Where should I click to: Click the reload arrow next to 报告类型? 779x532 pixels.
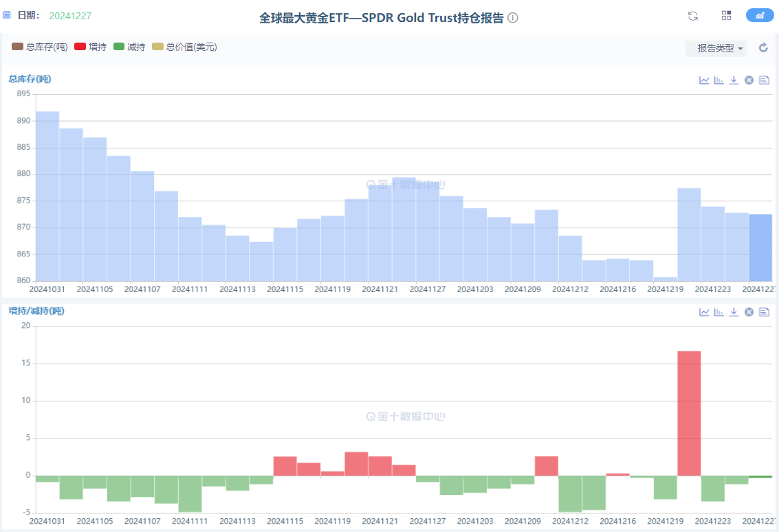point(763,47)
